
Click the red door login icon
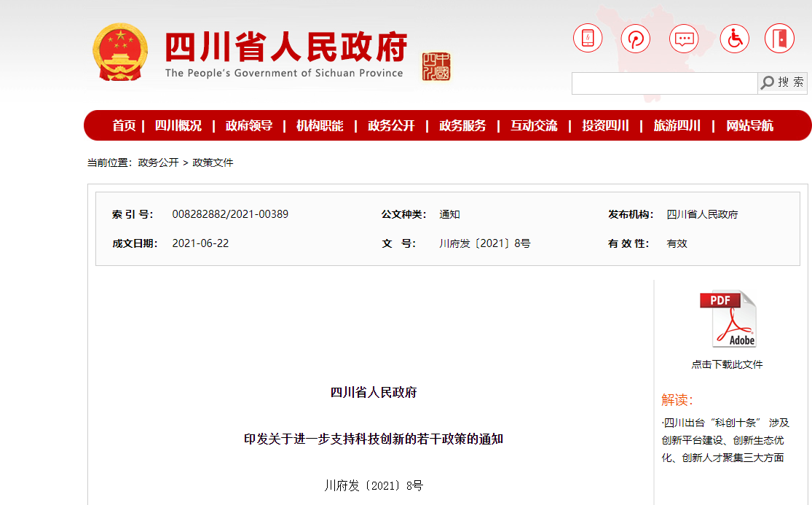(779, 38)
